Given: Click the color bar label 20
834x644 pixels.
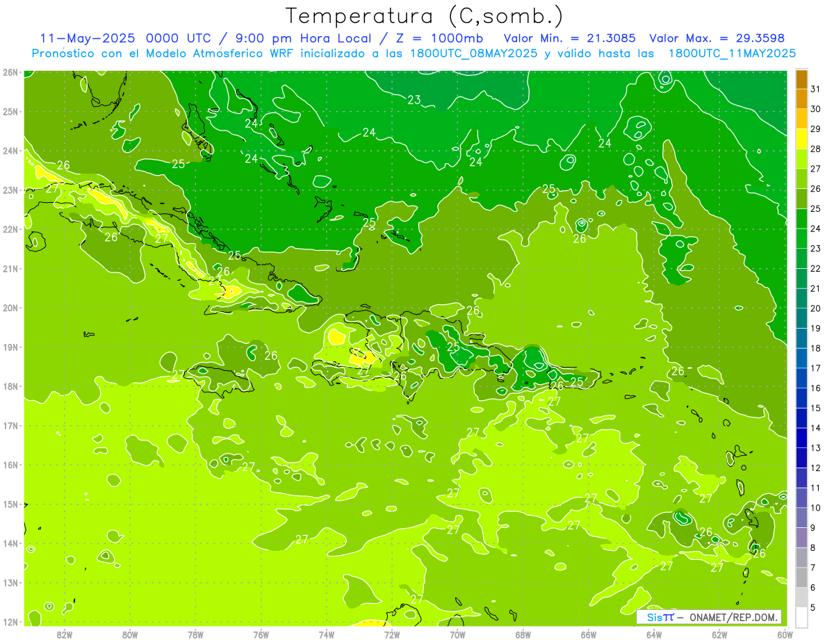Looking at the screenshot, I should [x=815, y=308].
